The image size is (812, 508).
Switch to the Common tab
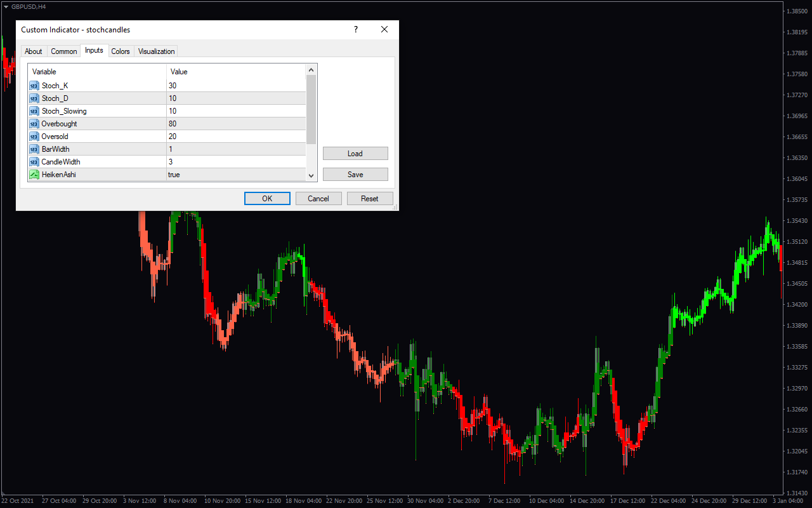pyautogui.click(x=64, y=51)
